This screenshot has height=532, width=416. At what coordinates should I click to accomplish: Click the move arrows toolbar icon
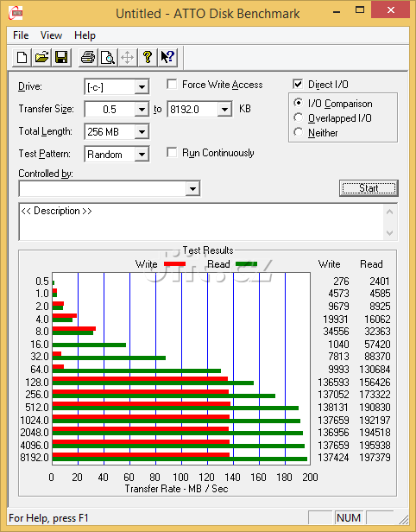point(127,57)
